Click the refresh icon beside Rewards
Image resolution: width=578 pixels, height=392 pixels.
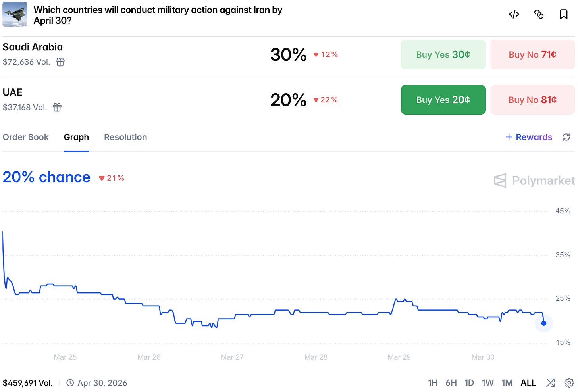(566, 137)
